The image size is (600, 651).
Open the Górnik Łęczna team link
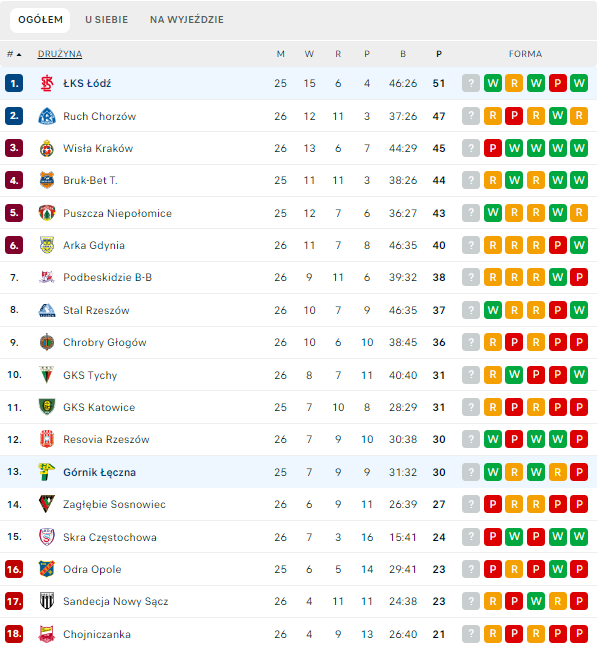tap(99, 472)
